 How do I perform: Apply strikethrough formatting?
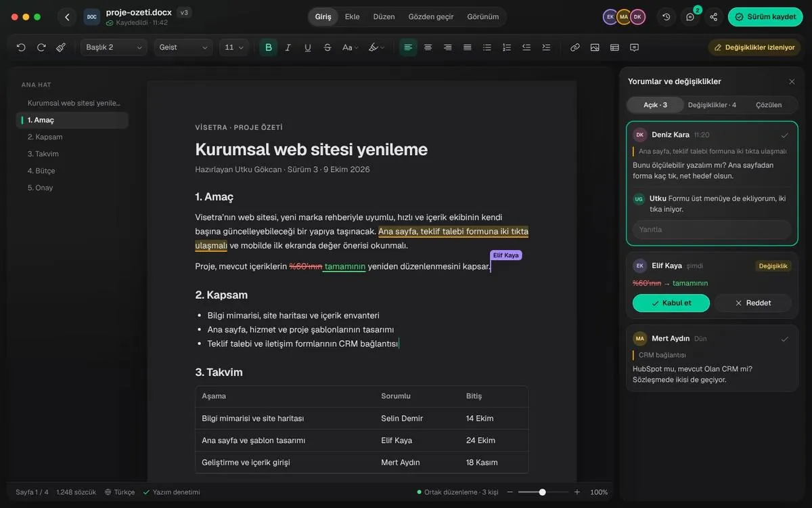(x=328, y=47)
